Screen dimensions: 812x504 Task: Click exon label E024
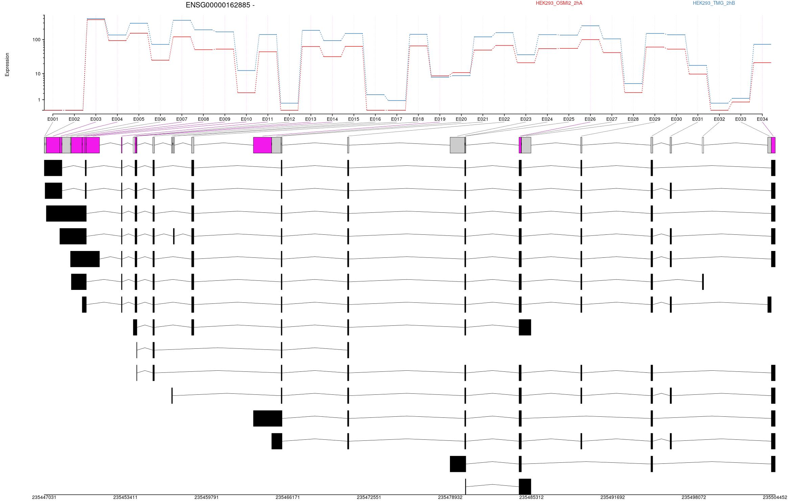pyautogui.click(x=547, y=119)
